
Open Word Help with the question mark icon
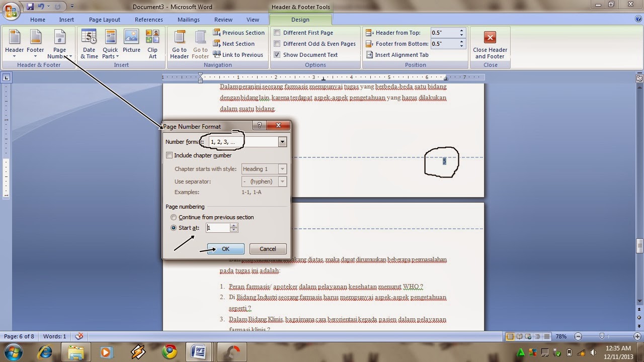(x=638, y=19)
